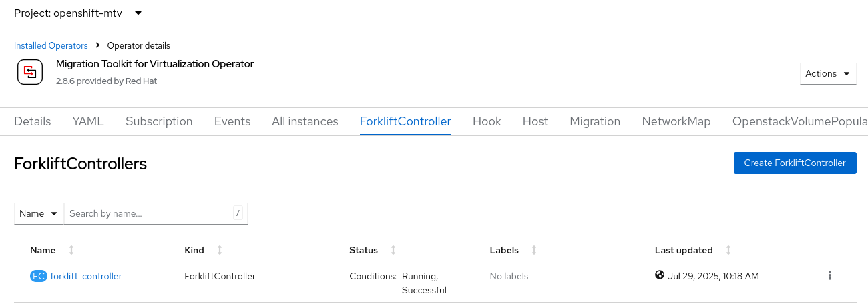The height and width of the screenshot is (304, 868).
Task: Click the Migration Toolkit operator logo icon
Action: tap(29, 72)
